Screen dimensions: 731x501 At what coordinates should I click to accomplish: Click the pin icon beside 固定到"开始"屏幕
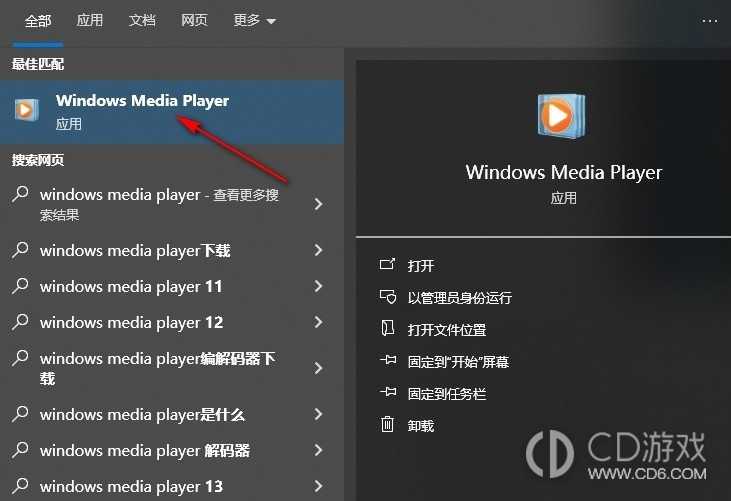click(x=388, y=360)
